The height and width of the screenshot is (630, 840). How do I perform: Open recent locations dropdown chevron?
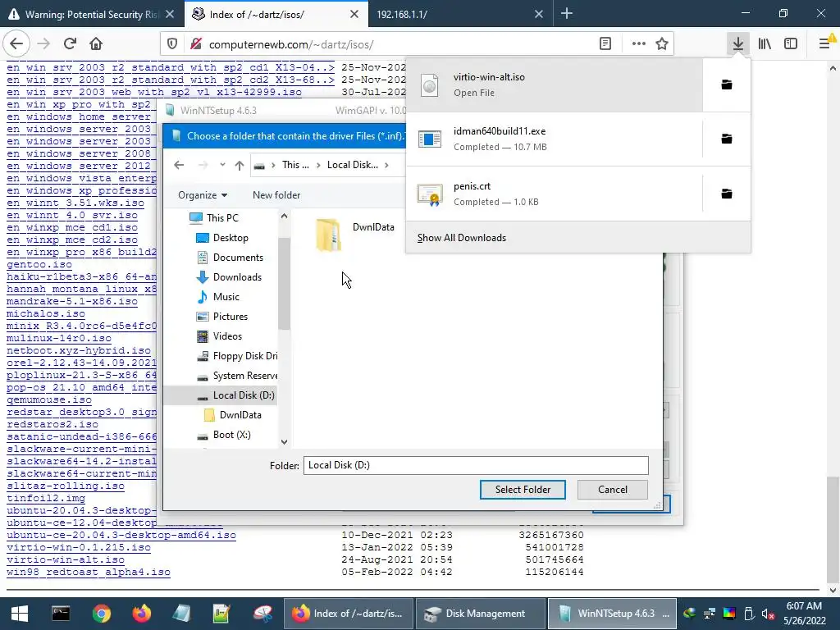222,165
